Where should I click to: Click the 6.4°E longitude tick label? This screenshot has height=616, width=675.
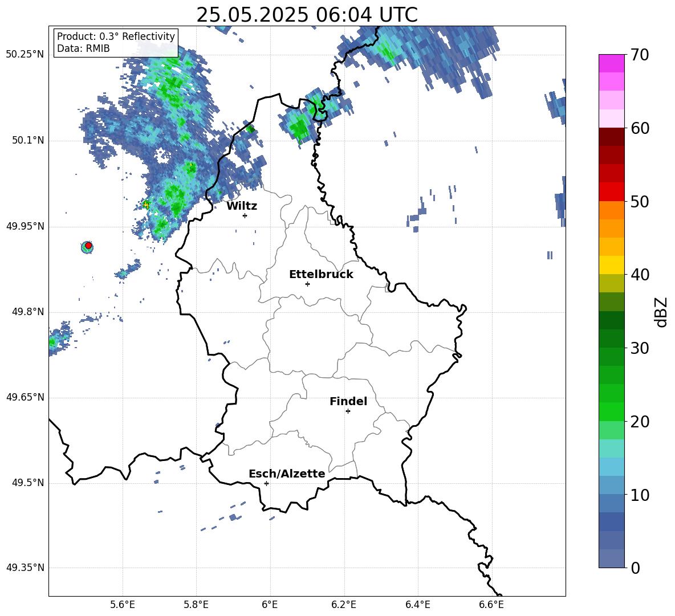point(417,605)
